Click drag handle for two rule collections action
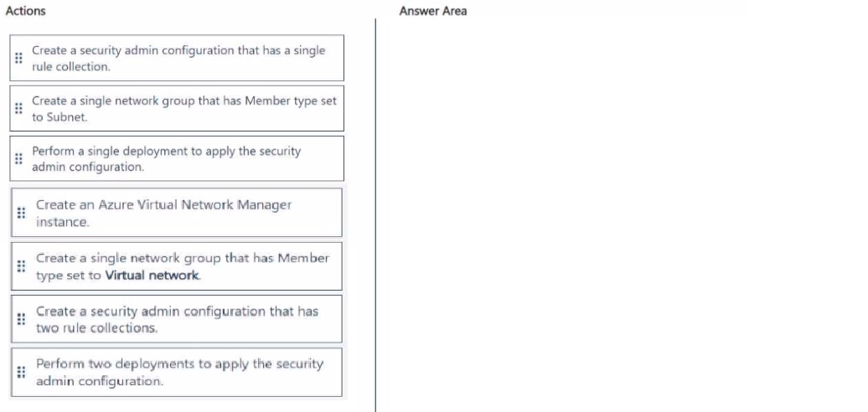868x412 pixels. point(21,319)
